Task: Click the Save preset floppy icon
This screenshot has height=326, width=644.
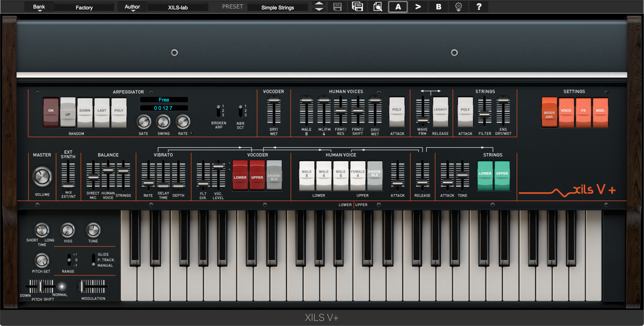Action: tap(337, 7)
